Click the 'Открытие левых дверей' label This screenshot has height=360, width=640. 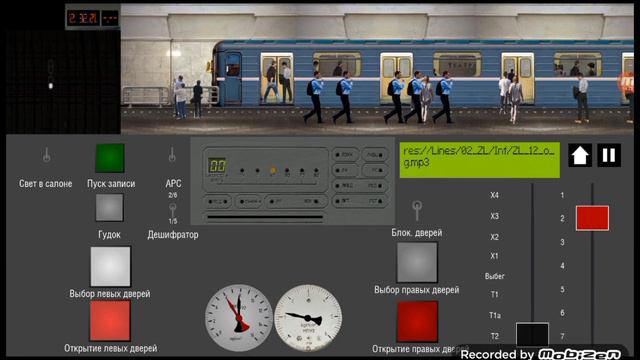[111, 348]
